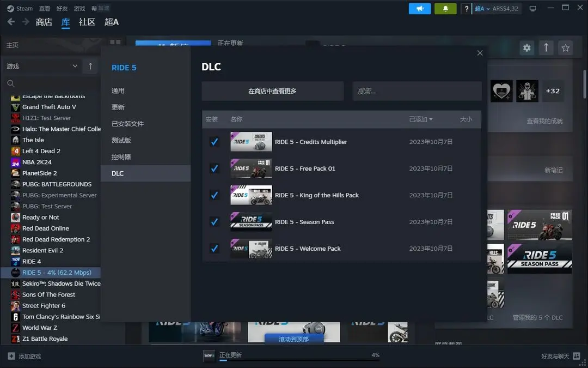This screenshot has width=588, height=368.
Task: Select the Tom Clancy's Rainbow Six icon
Action: coord(15,317)
